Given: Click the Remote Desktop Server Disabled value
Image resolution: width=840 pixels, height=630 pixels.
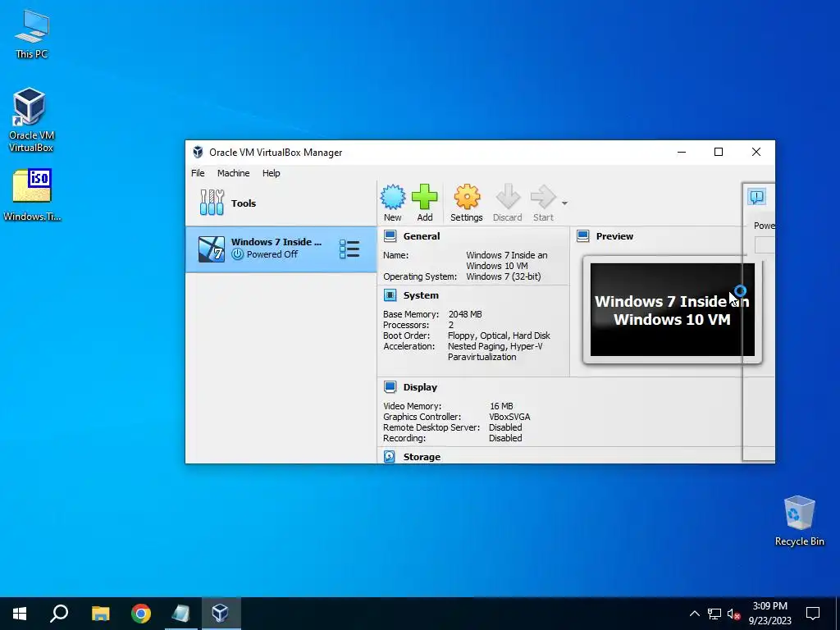Looking at the screenshot, I should click(x=505, y=427).
